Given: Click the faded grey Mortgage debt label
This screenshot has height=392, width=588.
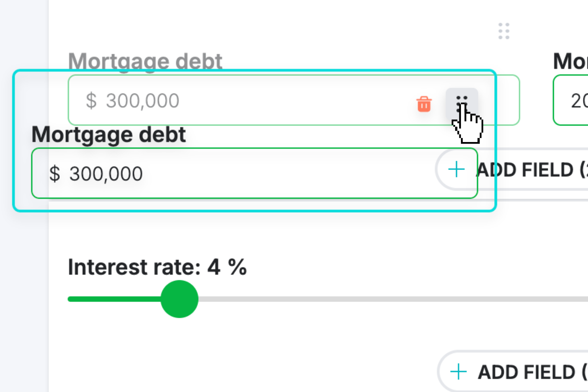Looking at the screenshot, I should [x=145, y=61].
